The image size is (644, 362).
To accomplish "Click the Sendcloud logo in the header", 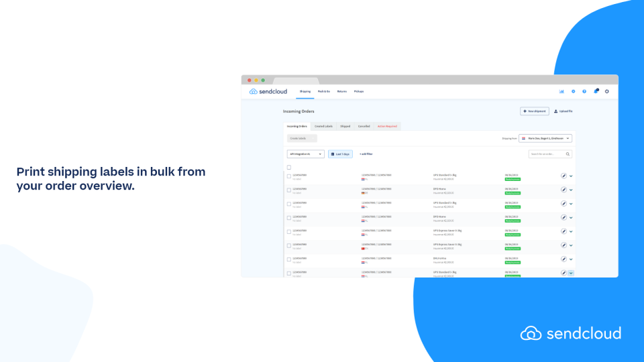I will (x=268, y=92).
